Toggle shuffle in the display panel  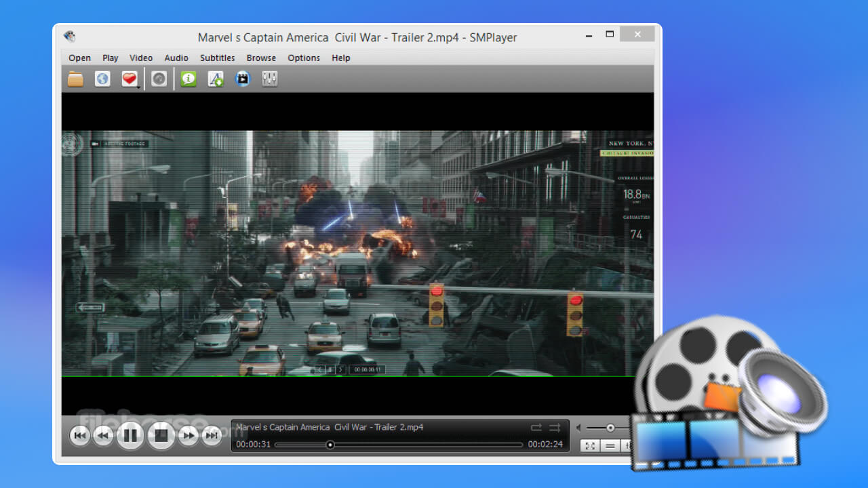(555, 428)
